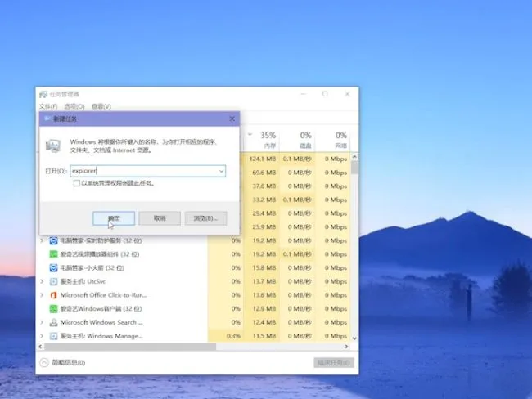Select the 服务主机: UtcSvc process name
The height and width of the screenshot is (399, 532).
tap(83, 281)
